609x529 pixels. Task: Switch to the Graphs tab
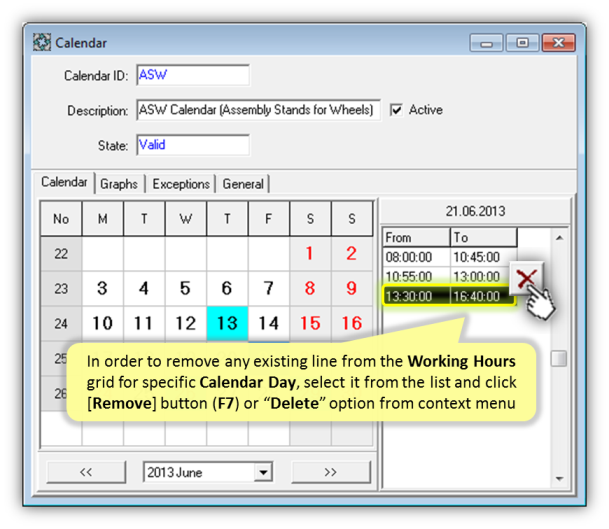coord(119,184)
